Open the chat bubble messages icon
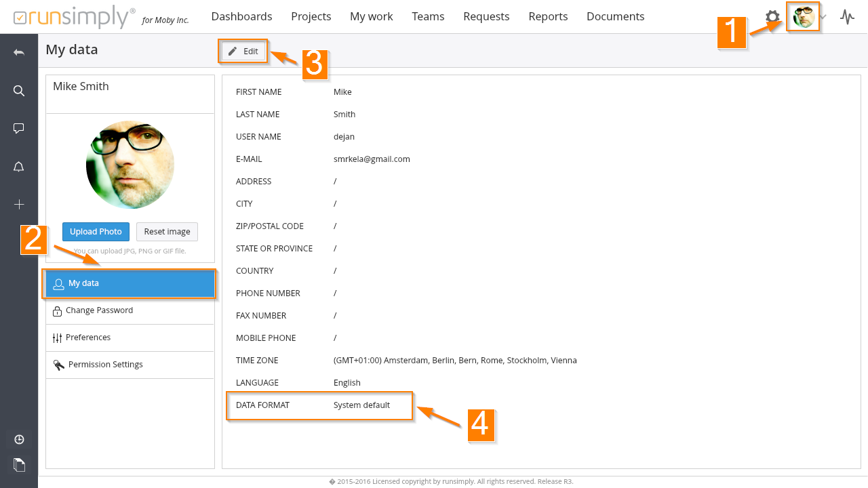Viewport: 868px width, 488px height. click(x=19, y=129)
